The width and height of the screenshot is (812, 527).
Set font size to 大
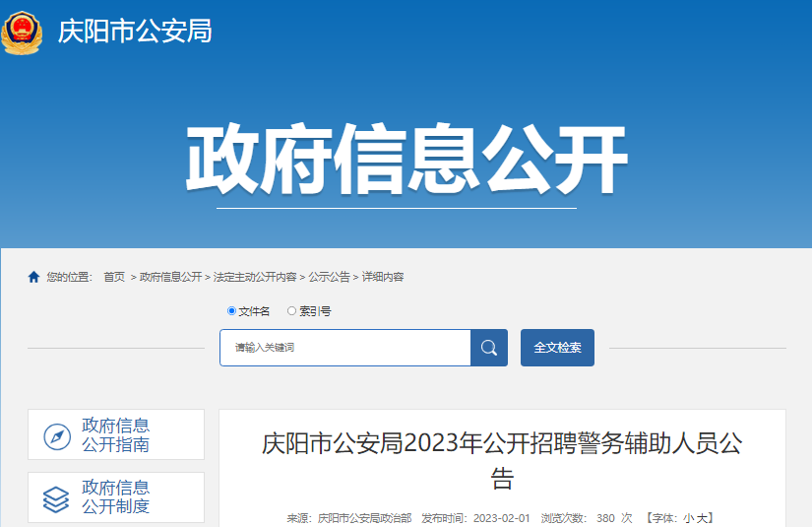click(701, 518)
